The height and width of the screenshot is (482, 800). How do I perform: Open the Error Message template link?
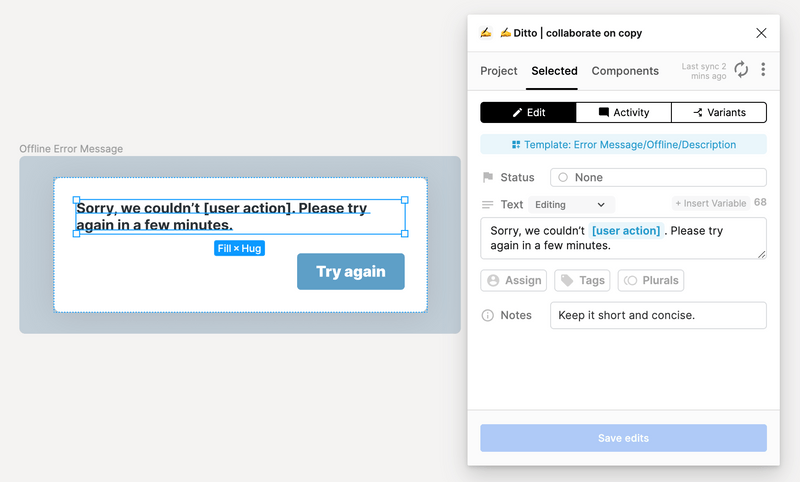click(x=623, y=145)
